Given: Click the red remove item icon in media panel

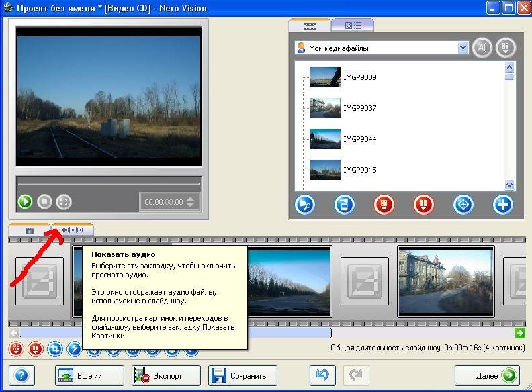Looking at the screenshot, I should (384, 205).
